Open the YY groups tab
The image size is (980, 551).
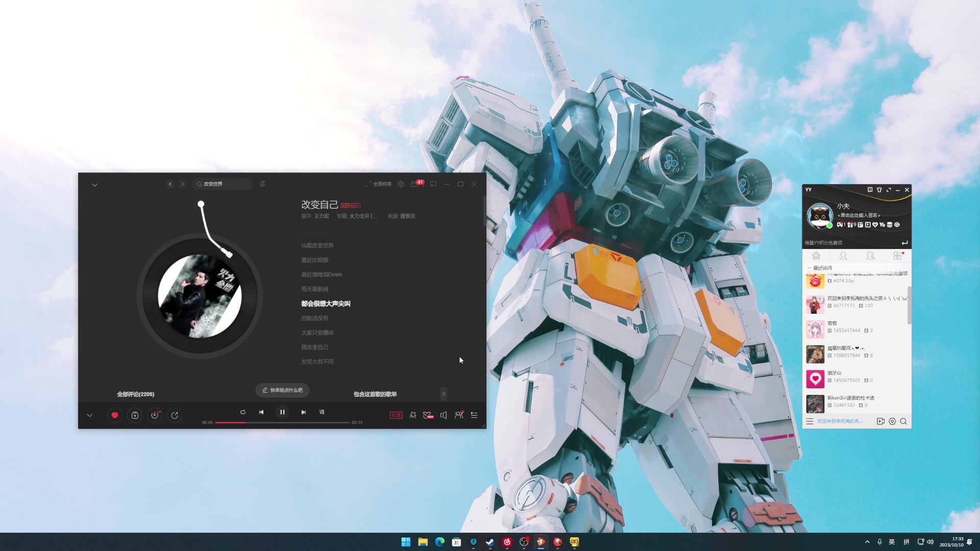(x=870, y=256)
